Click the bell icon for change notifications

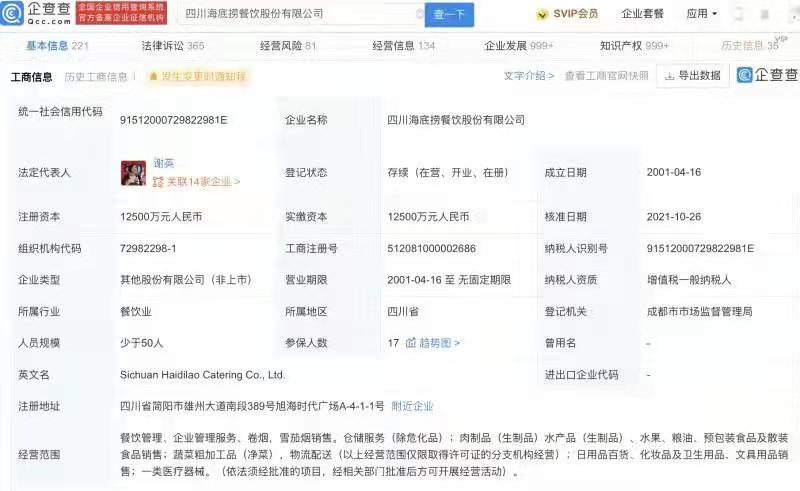(153, 77)
